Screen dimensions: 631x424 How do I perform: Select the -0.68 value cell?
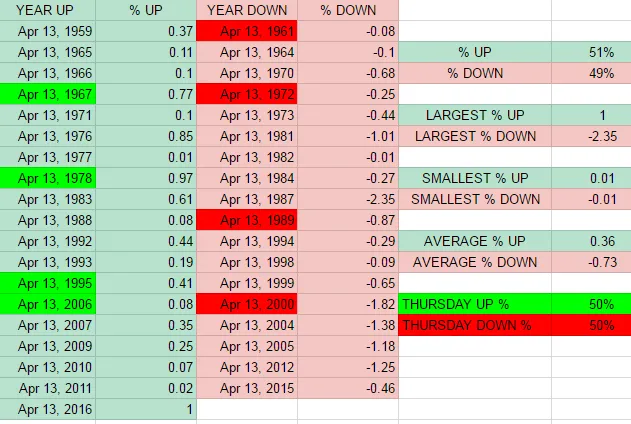348,73
